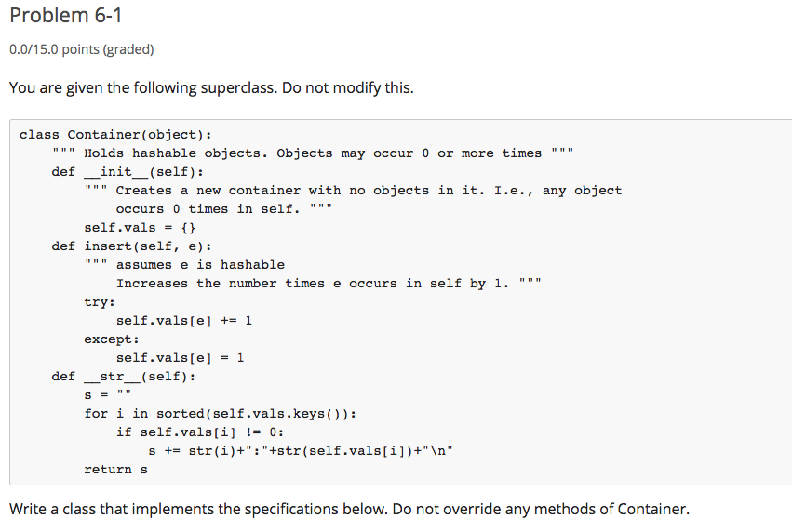Click the "self.vals[e] = 1" line

point(180,358)
